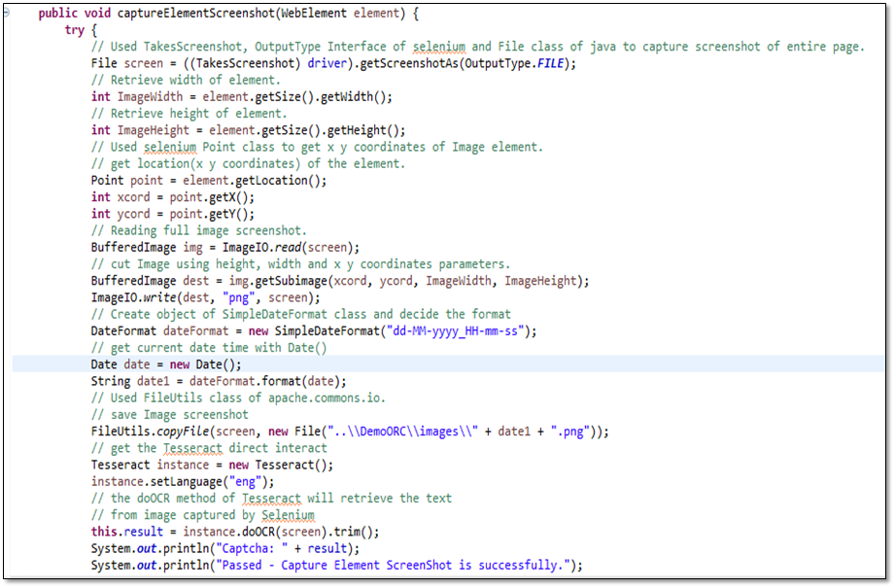Click highlighted line 'Date date = new Date();'

(166, 364)
